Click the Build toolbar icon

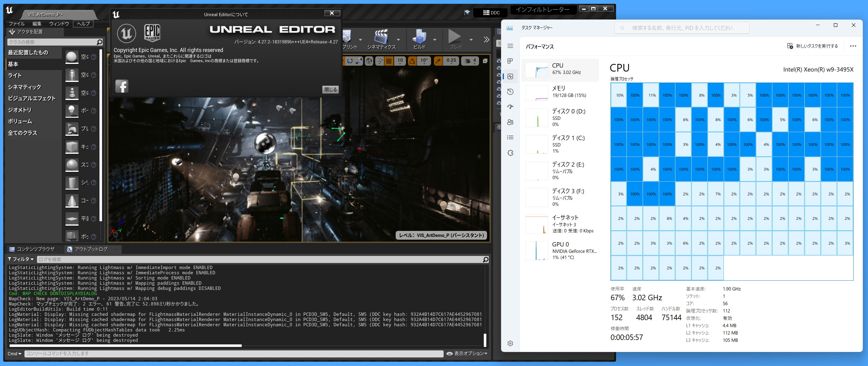pyautogui.click(x=419, y=37)
